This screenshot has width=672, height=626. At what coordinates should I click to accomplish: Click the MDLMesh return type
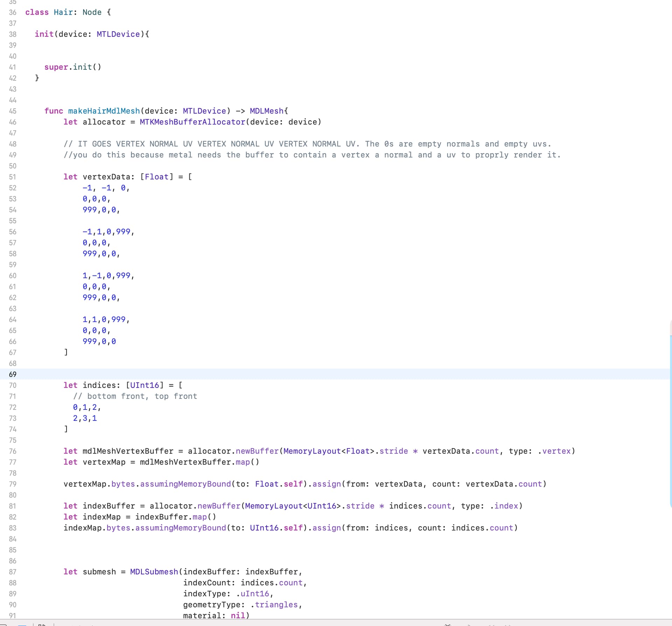click(267, 111)
